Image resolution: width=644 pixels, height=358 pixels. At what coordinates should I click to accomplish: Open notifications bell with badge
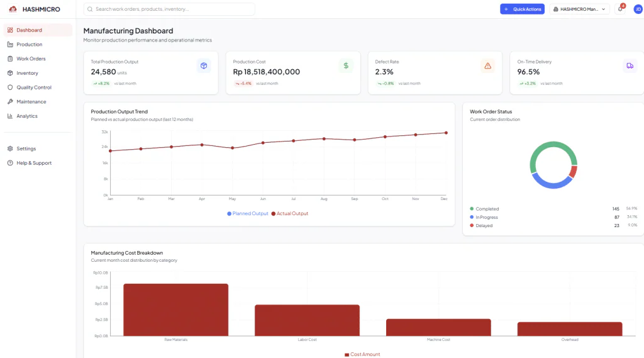(621, 9)
